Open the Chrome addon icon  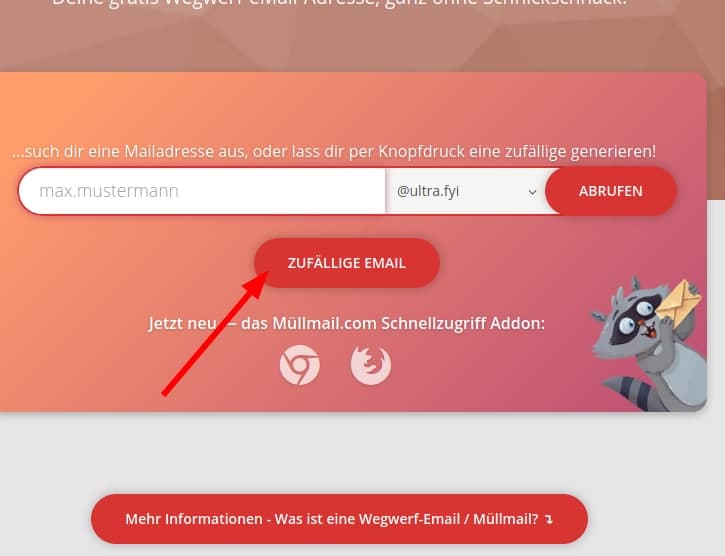300,365
